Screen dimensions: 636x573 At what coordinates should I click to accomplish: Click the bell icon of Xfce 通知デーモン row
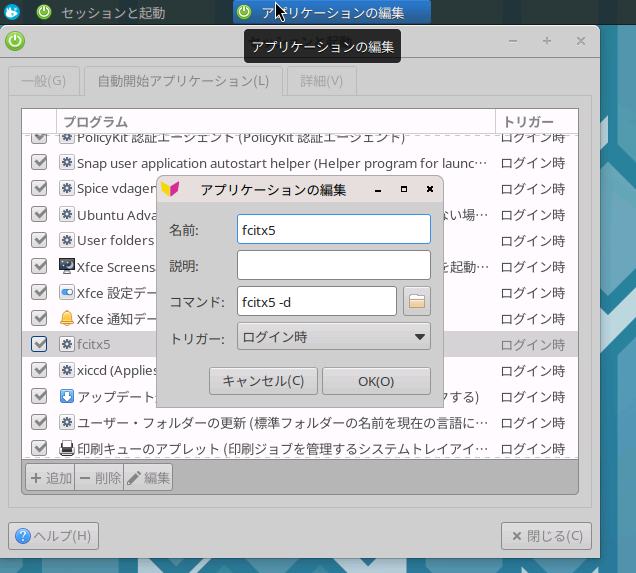click(67, 318)
